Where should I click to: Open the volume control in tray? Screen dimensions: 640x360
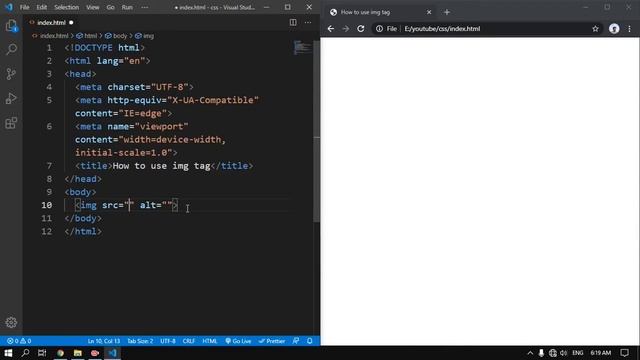click(x=564, y=353)
